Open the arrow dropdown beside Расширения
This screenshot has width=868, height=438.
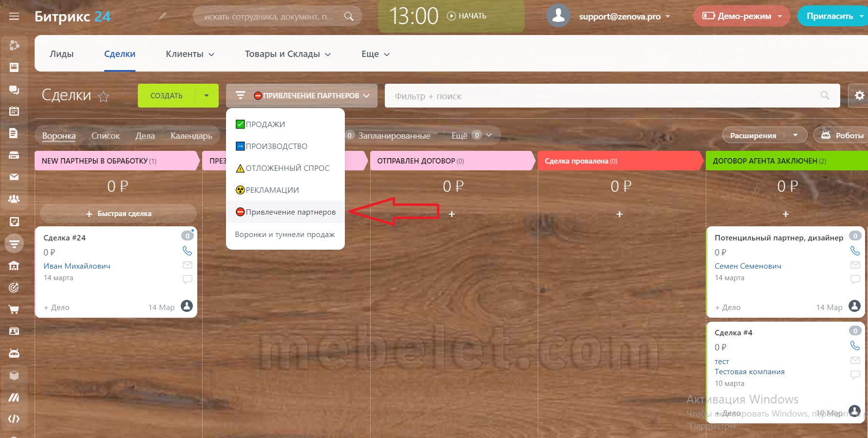795,135
